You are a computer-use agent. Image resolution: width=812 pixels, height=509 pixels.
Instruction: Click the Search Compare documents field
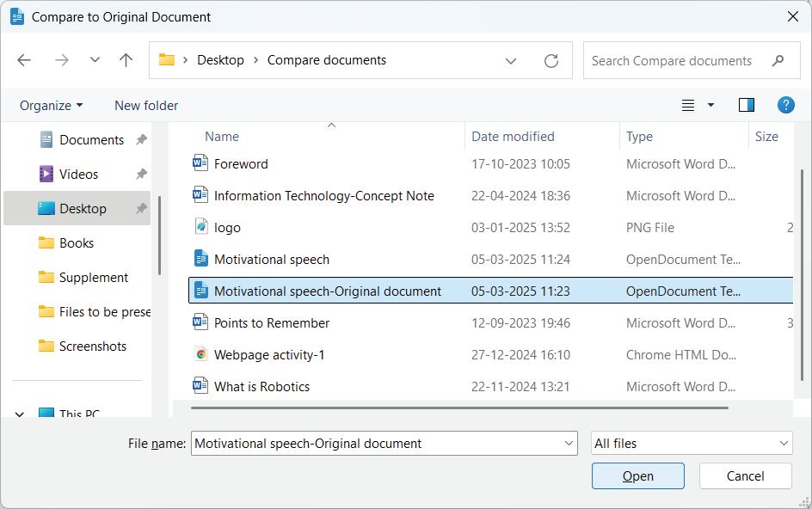[x=672, y=60]
